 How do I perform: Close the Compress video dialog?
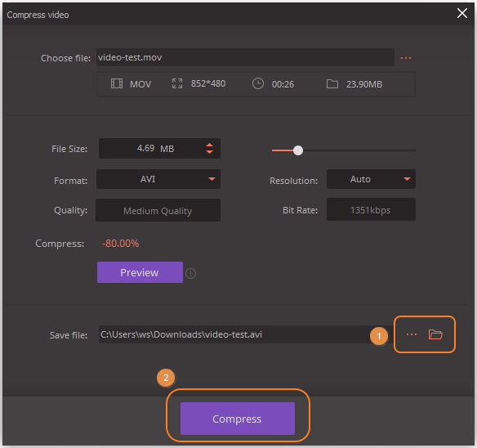pos(462,13)
